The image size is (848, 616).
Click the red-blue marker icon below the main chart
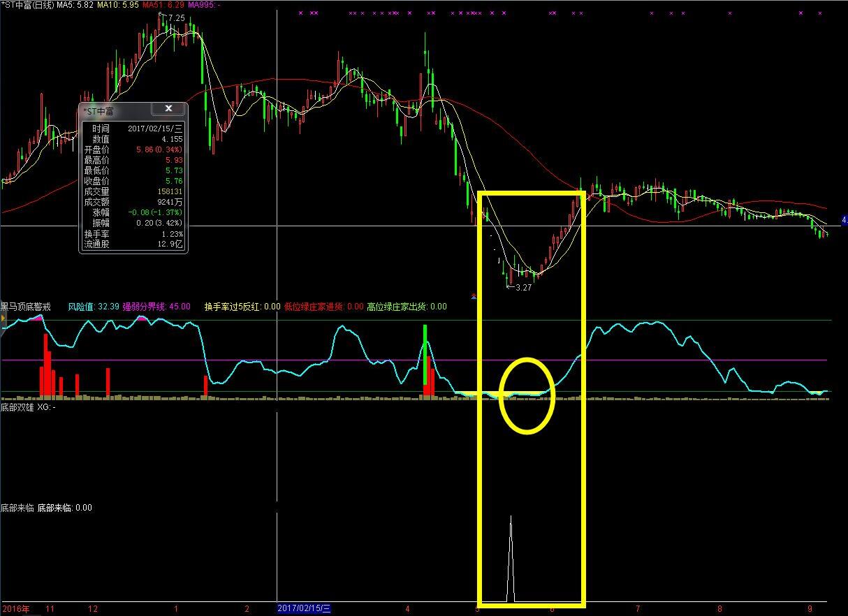pos(474,296)
